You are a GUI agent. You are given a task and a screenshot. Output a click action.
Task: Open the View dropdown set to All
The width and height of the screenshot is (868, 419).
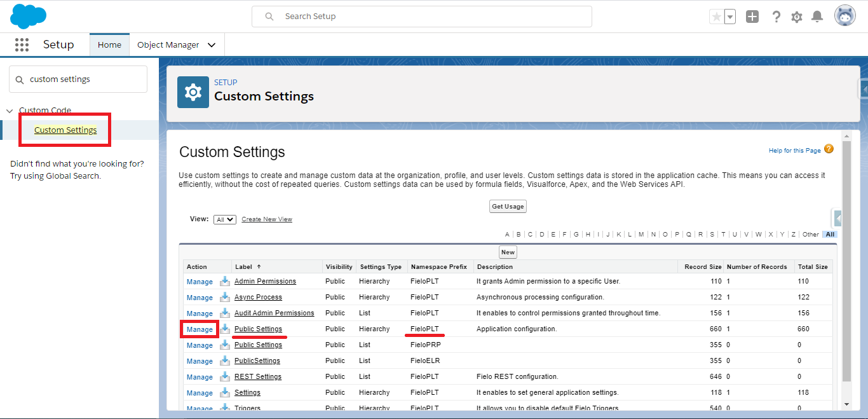(x=225, y=219)
